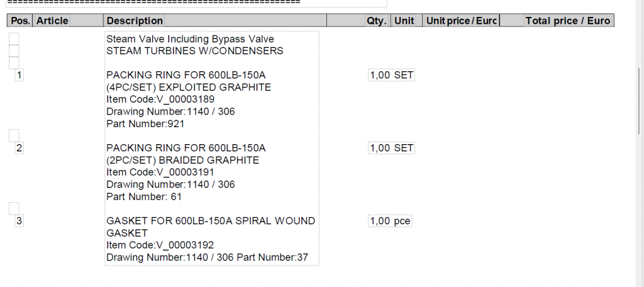Click the "Unit price / Euro" header
The image size is (644, 287).
click(461, 21)
